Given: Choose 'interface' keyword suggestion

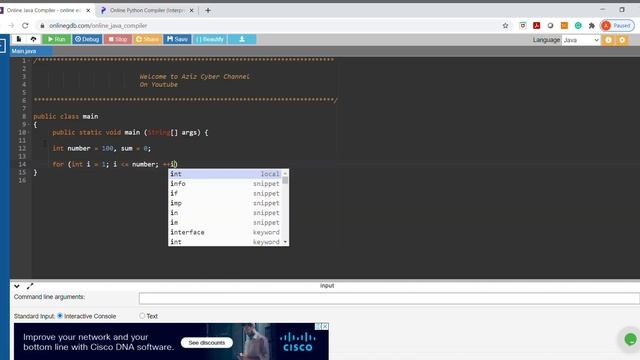Looking at the screenshot, I should 225,232.
